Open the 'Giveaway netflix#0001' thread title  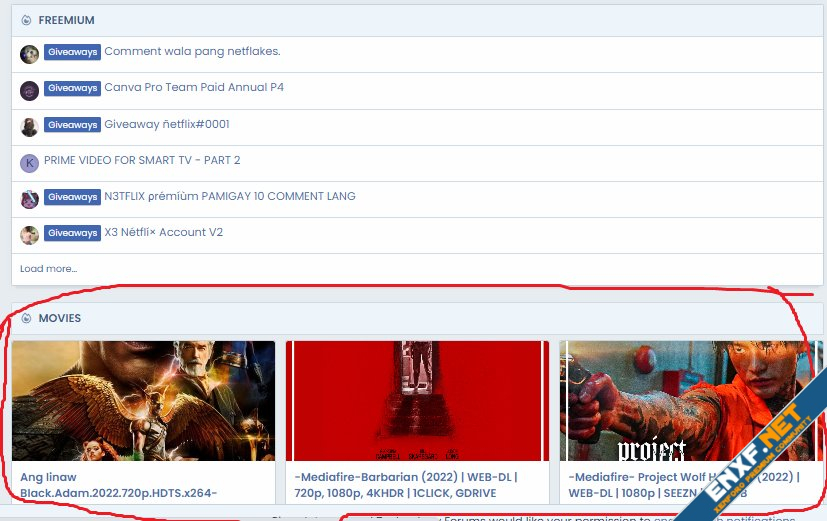(x=167, y=124)
